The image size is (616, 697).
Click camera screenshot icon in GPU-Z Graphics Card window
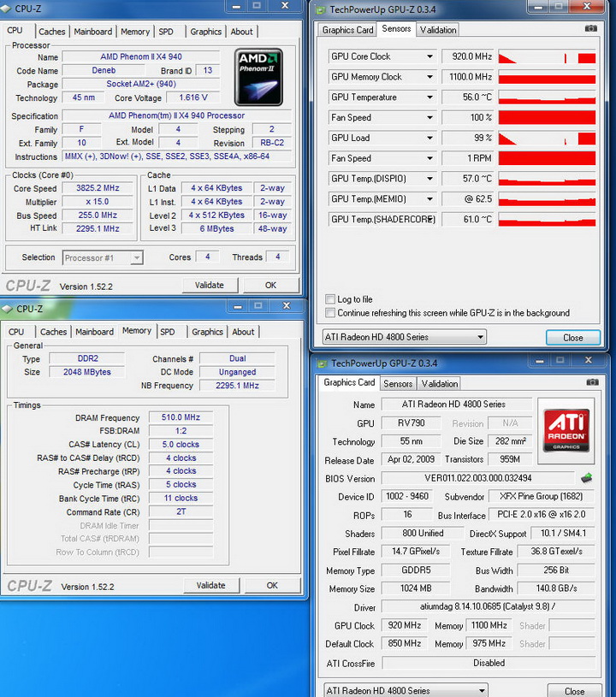pyautogui.click(x=592, y=382)
